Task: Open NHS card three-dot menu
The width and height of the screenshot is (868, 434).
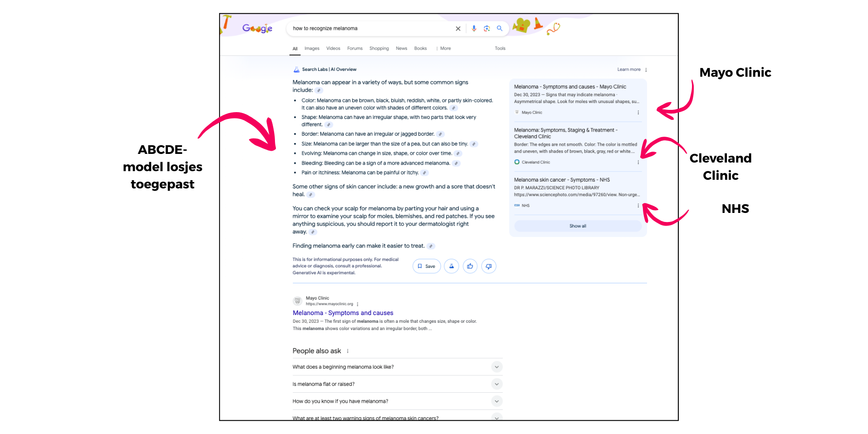Action: 638,206
